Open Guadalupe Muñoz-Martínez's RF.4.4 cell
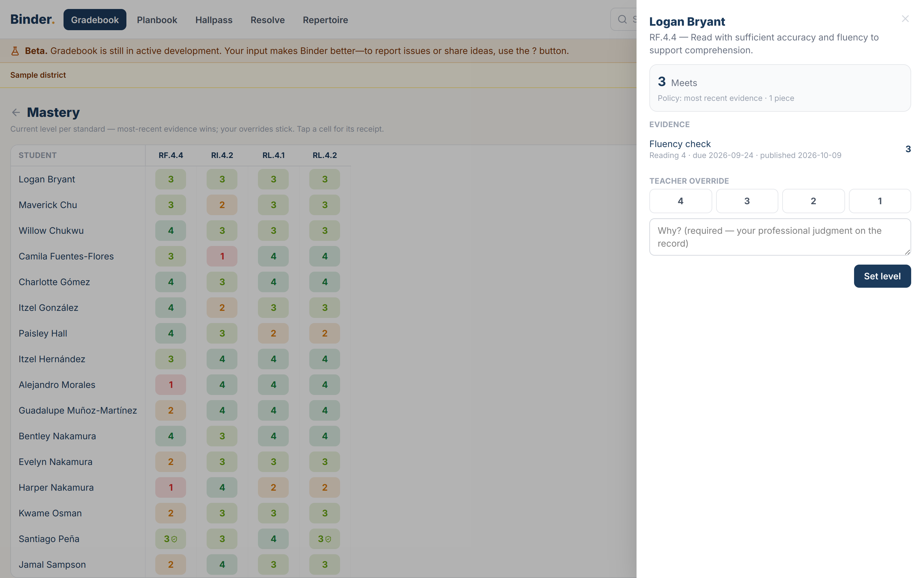 [171, 410]
